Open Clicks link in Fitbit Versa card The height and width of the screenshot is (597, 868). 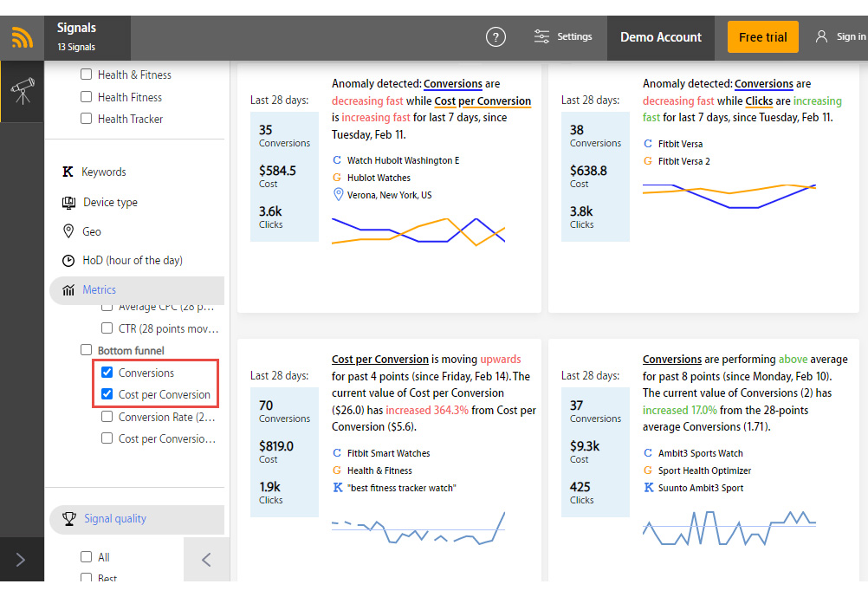coord(759,101)
